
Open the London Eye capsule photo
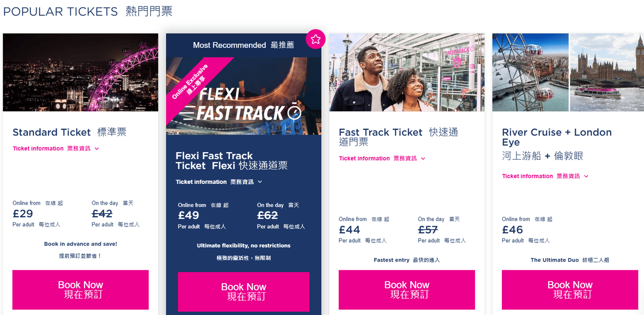pos(530,72)
